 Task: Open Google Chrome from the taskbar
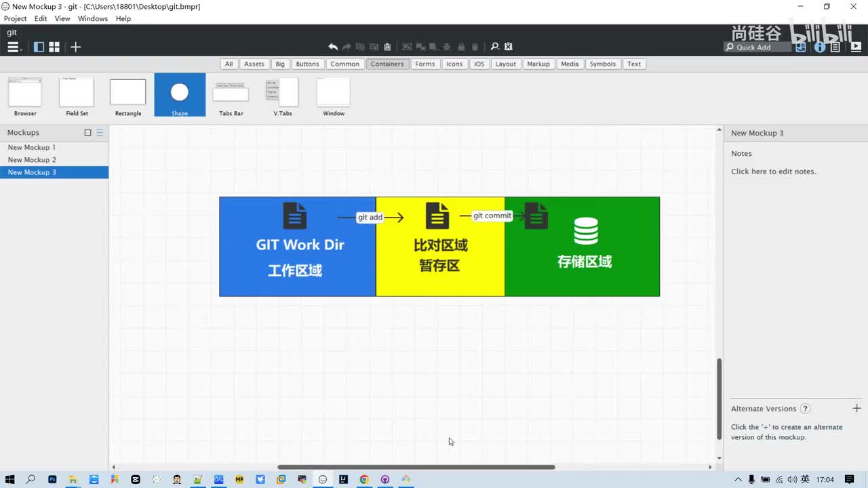(364, 479)
